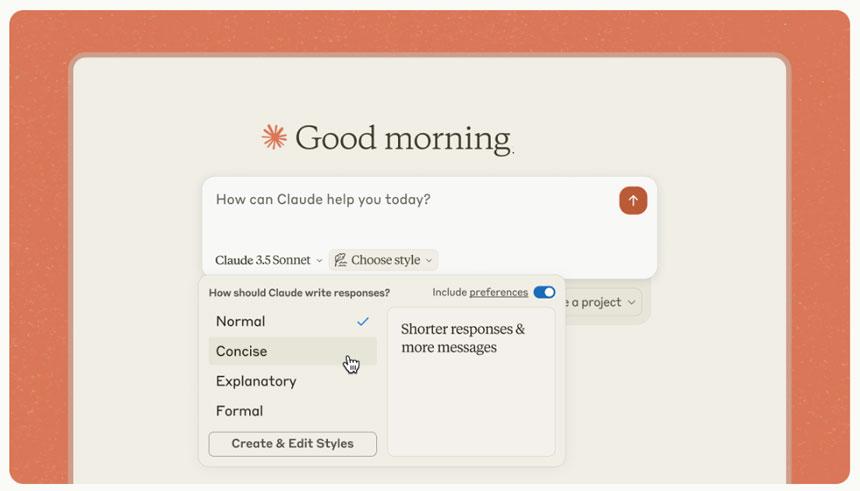This screenshot has width=860, height=491.
Task: Select the Explanatory writing style
Action: tap(292, 381)
